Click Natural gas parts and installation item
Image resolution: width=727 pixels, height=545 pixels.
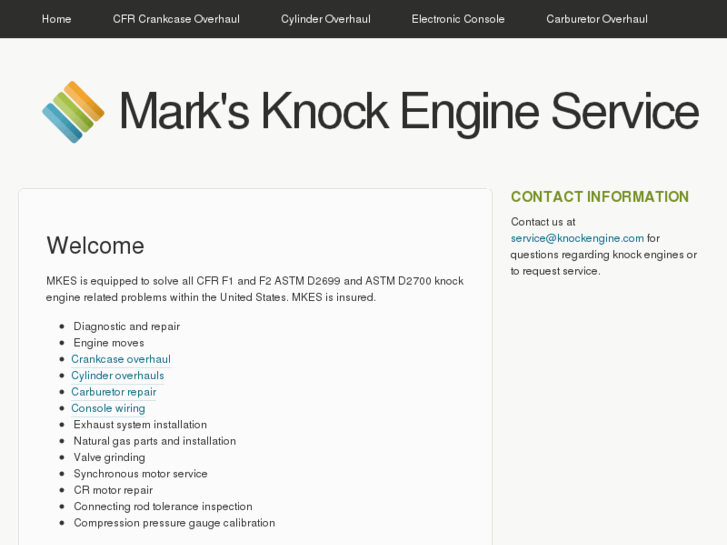tap(154, 441)
